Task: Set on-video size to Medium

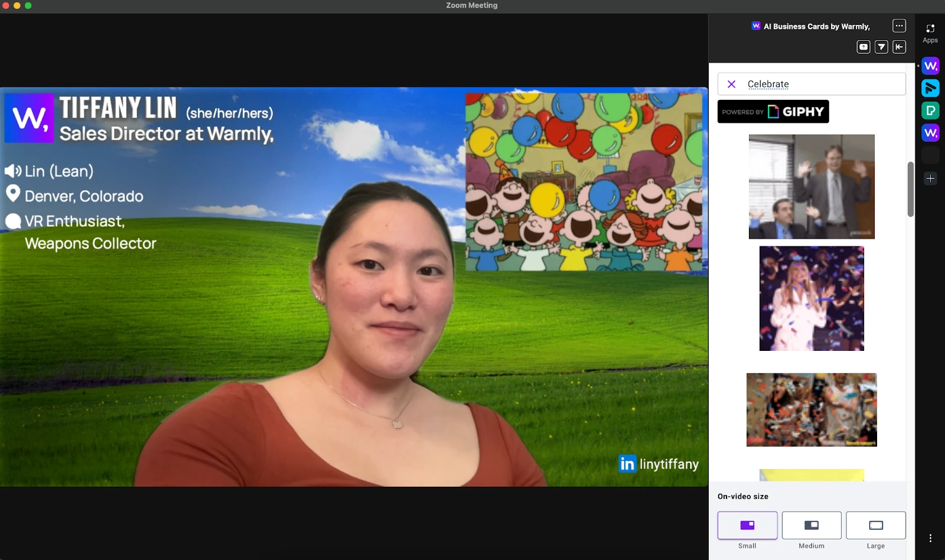Action: point(812,525)
